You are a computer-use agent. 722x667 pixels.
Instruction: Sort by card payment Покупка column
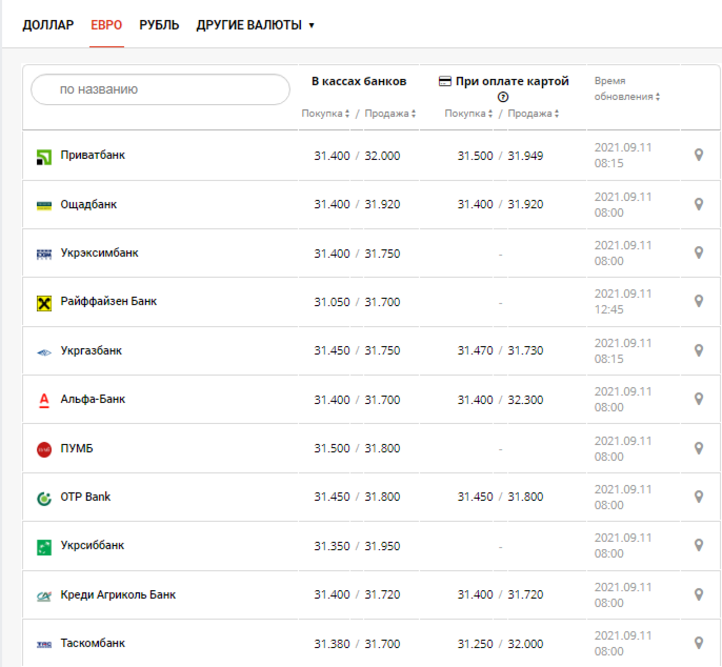469,113
